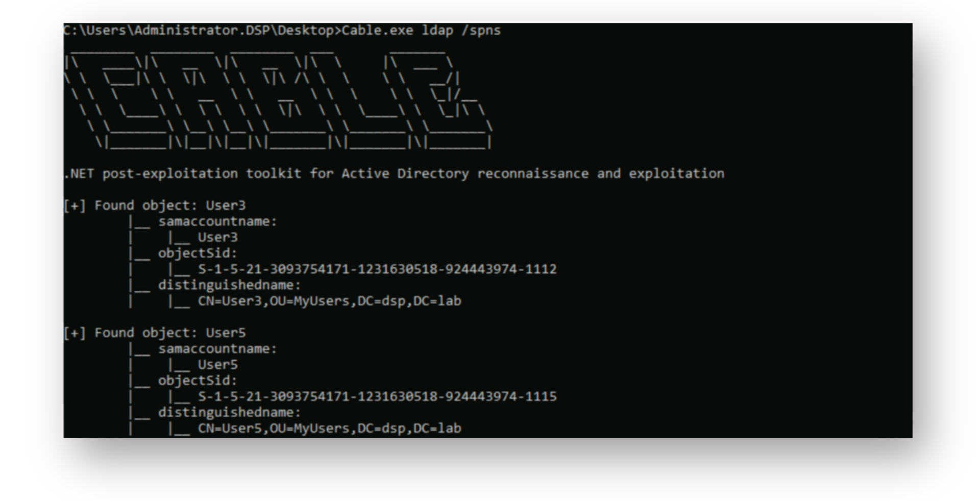Viewport: 980px width, 501px height.
Task: Click the Cable.exe ldap /spns command text
Action: pyautogui.click(x=421, y=31)
